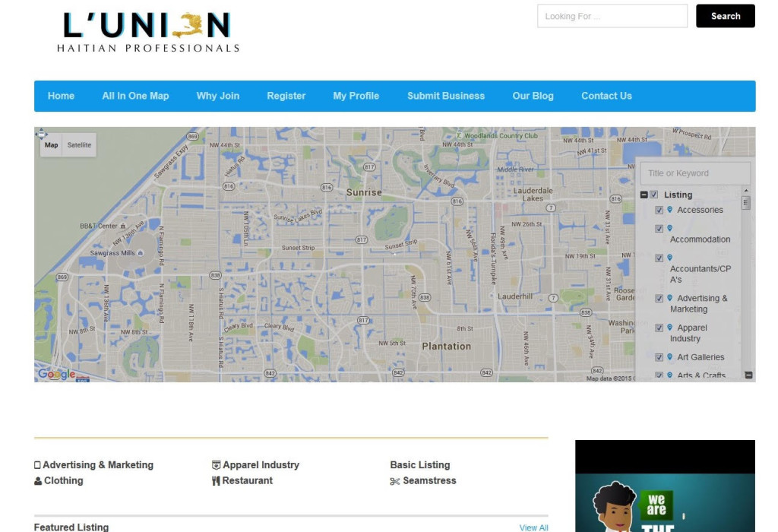
Task: Open the View All featured listings link
Action: [533, 527]
